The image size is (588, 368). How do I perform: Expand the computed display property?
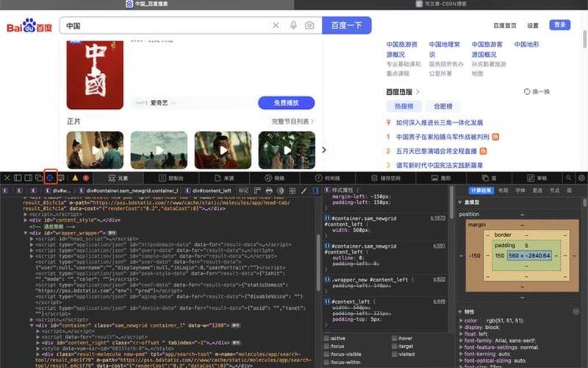click(x=461, y=328)
